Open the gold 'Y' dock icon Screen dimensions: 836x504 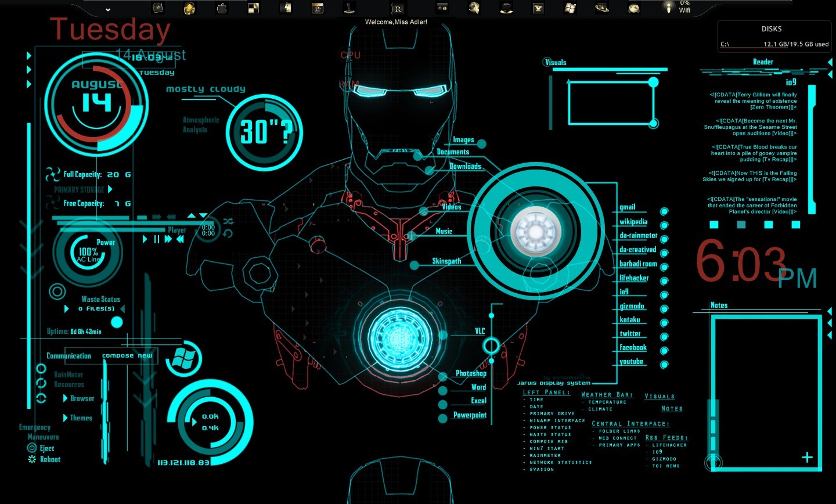click(538, 8)
